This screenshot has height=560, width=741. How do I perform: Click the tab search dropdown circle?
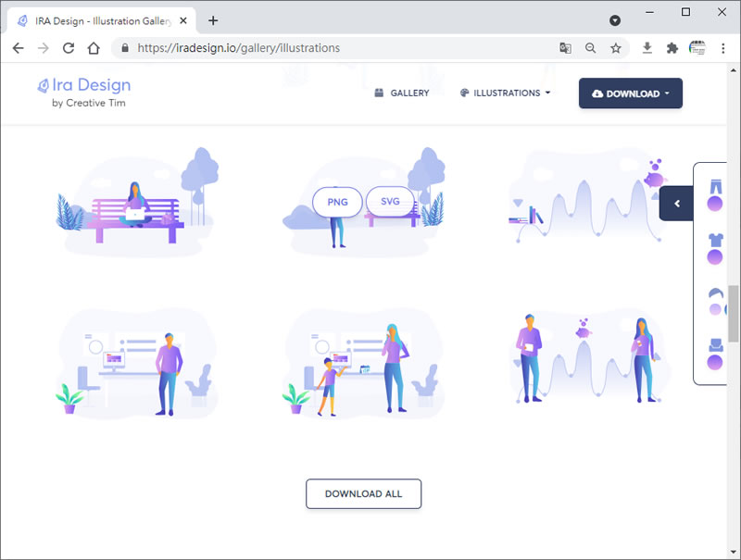[x=615, y=20]
